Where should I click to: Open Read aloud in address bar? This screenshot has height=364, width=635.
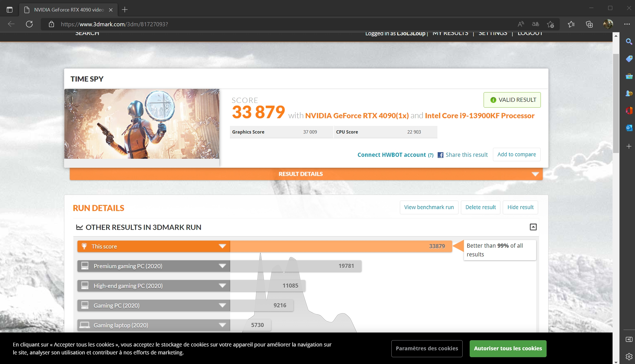coord(521,24)
